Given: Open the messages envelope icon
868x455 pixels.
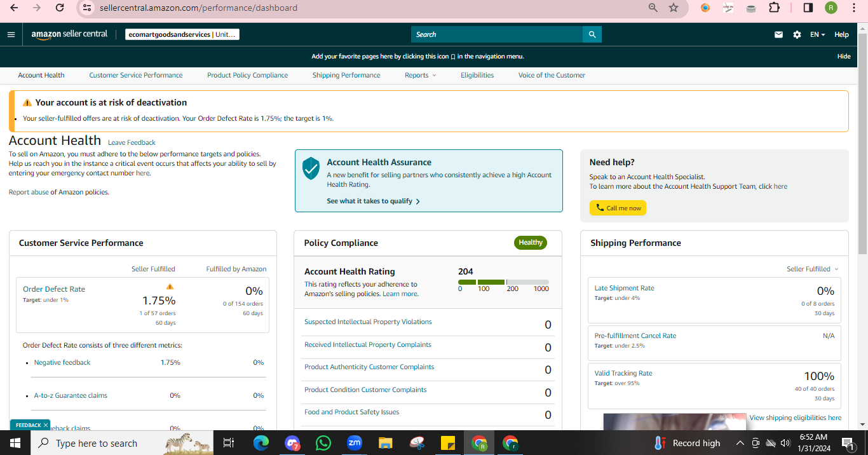Looking at the screenshot, I should pyautogui.click(x=778, y=34).
